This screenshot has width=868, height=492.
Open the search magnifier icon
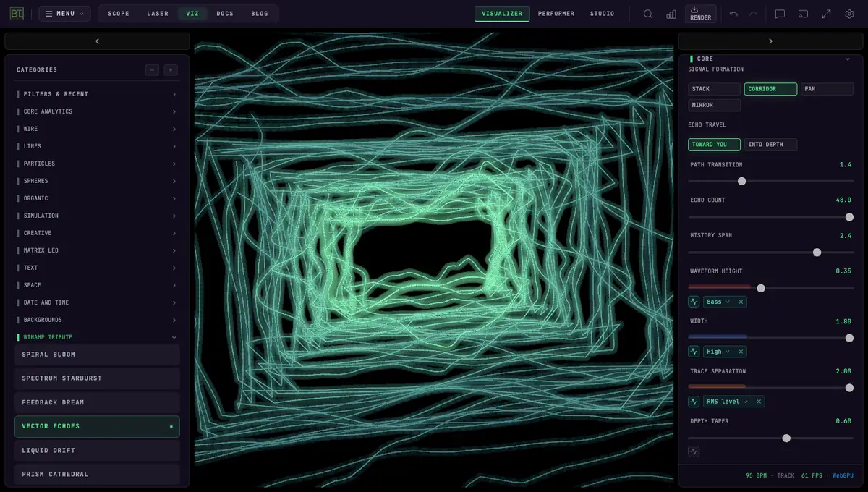point(648,14)
